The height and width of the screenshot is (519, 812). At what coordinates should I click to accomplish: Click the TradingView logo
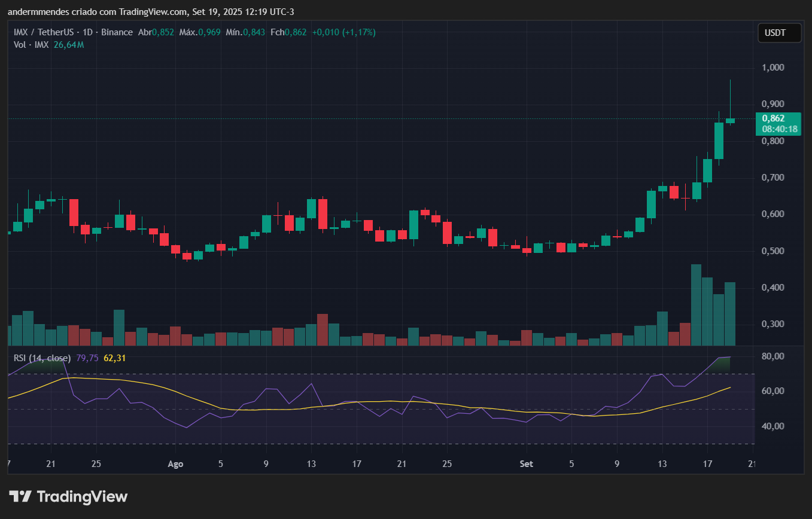click(x=68, y=496)
